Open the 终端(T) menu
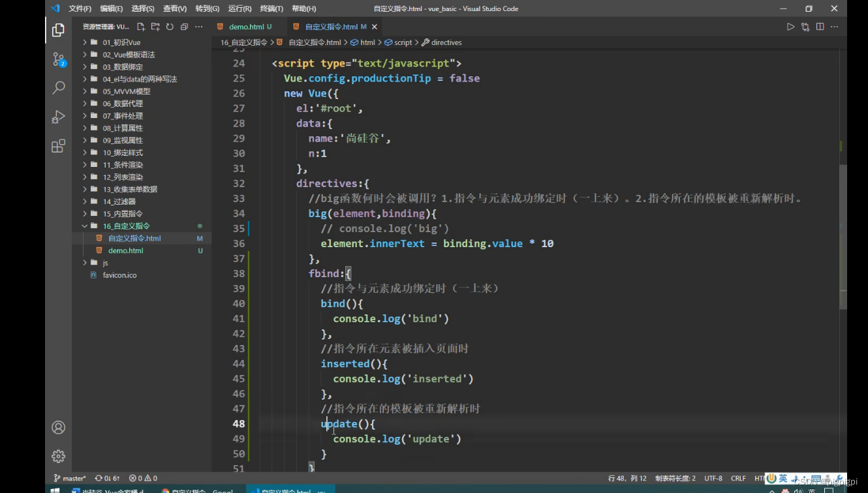The width and height of the screenshot is (868, 493). tap(271, 8)
